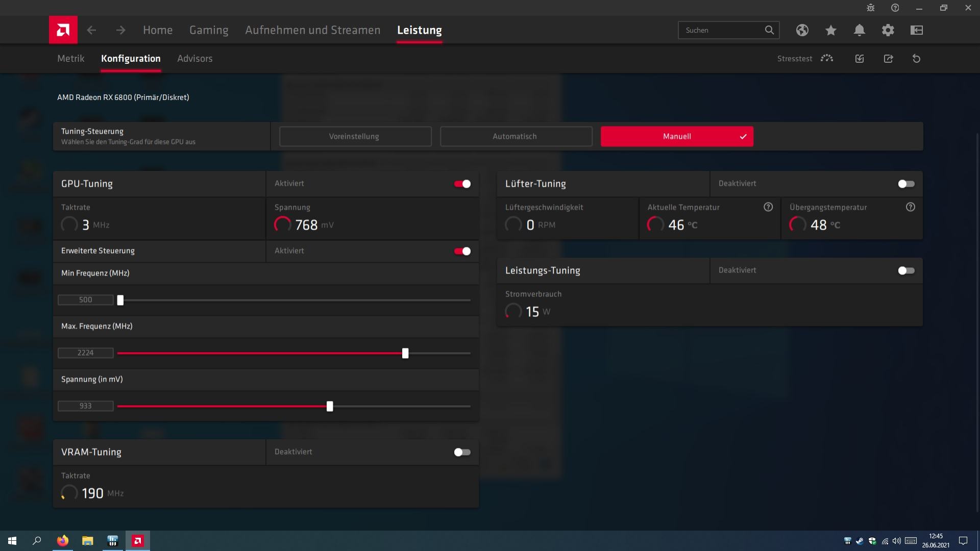This screenshot has width=980, height=551.
Task: Open Windows notification center icon
Action: point(963,541)
